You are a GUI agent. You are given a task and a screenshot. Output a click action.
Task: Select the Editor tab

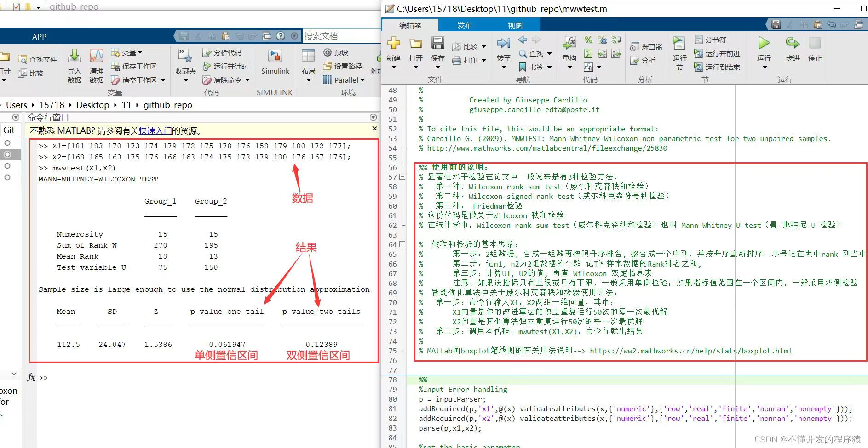[410, 25]
